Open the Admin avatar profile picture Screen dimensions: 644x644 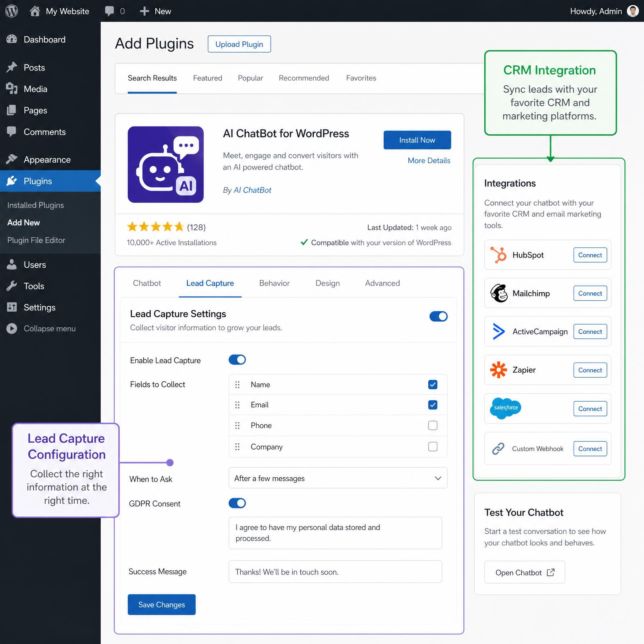632,11
